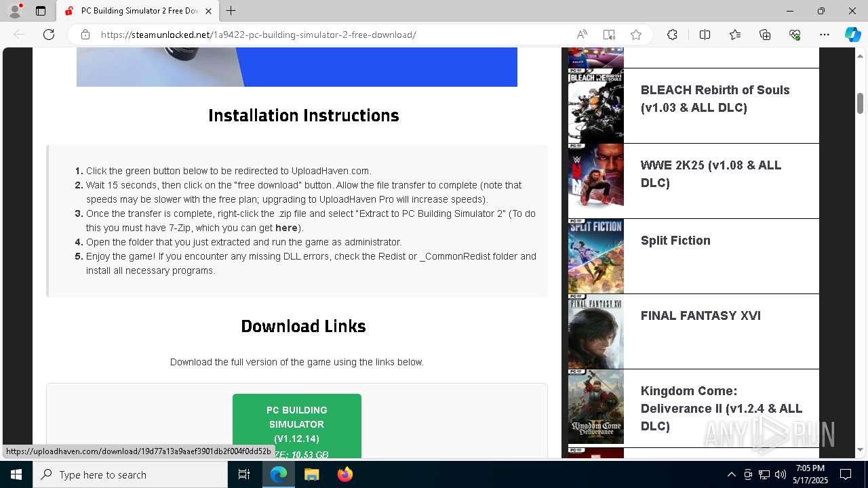Activate Read aloud icon
The image size is (868, 488).
582,35
